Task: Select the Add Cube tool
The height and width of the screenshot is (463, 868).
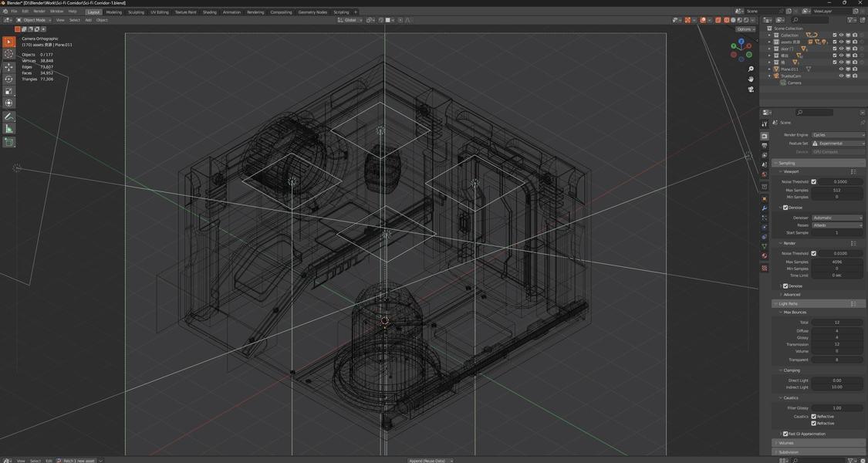Action: coord(9,142)
